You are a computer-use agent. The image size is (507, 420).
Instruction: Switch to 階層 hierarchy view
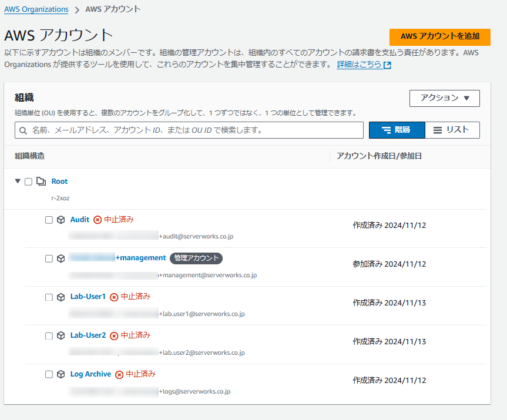pyautogui.click(x=397, y=130)
